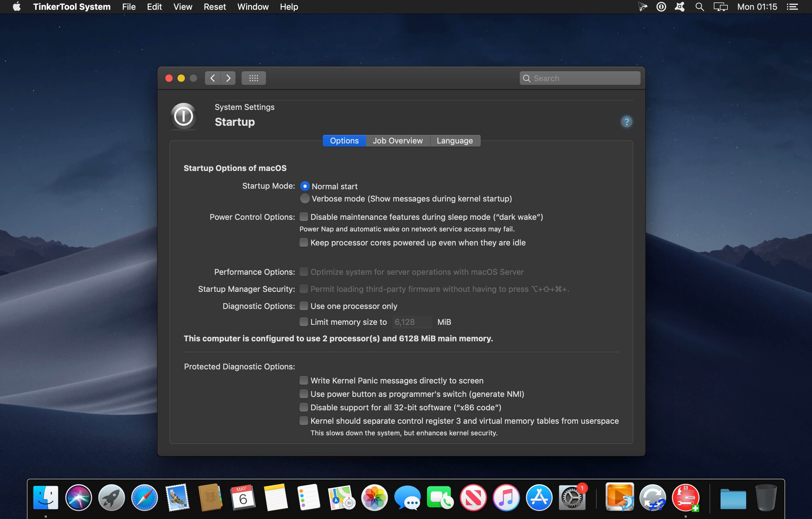The width and height of the screenshot is (812, 519).
Task: Enable Use one processor only
Action: tap(304, 306)
